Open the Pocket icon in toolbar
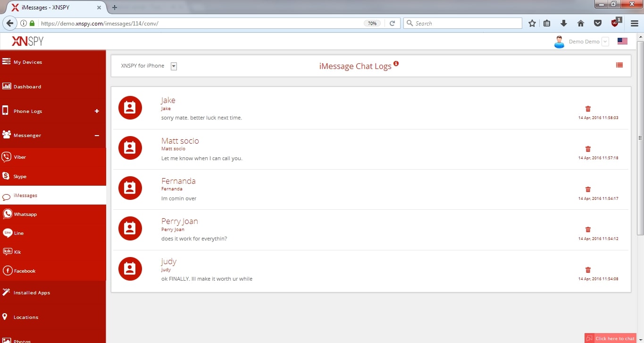This screenshot has width=644, height=343. (x=597, y=23)
